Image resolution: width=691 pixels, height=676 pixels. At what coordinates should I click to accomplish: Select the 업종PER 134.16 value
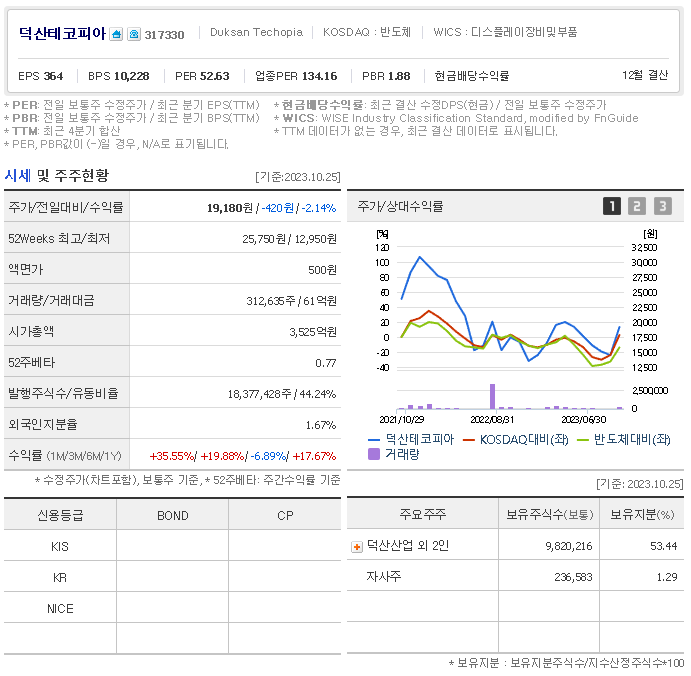(296, 76)
